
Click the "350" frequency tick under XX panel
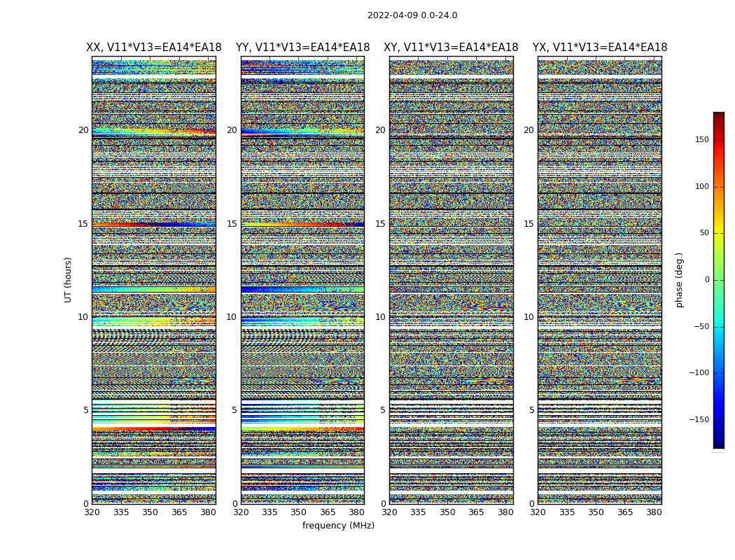[150, 512]
